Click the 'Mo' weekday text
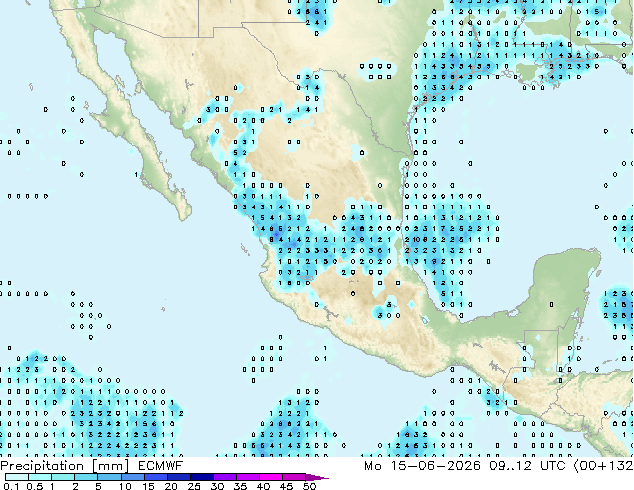Screen dimensions: 634x490 coord(373,466)
